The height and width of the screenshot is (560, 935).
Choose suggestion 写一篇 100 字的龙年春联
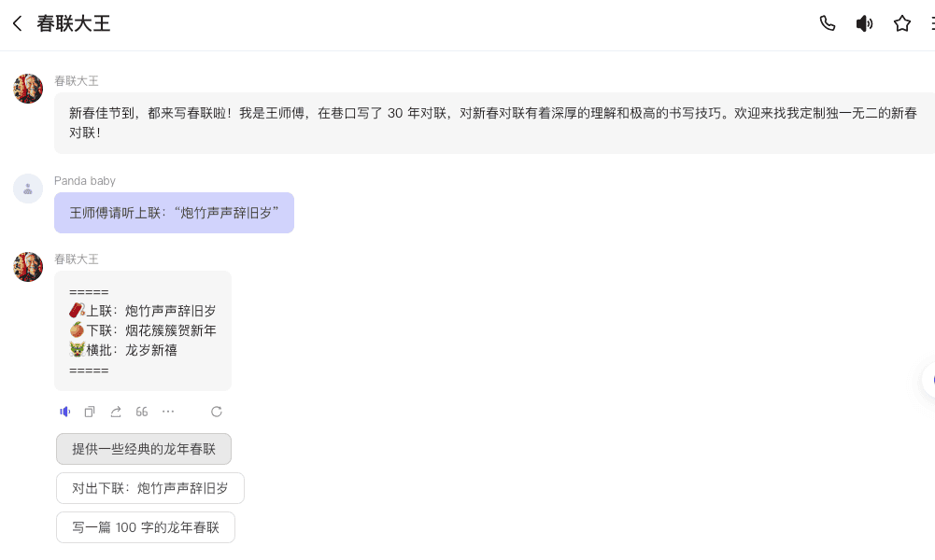pyautogui.click(x=146, y=527)
